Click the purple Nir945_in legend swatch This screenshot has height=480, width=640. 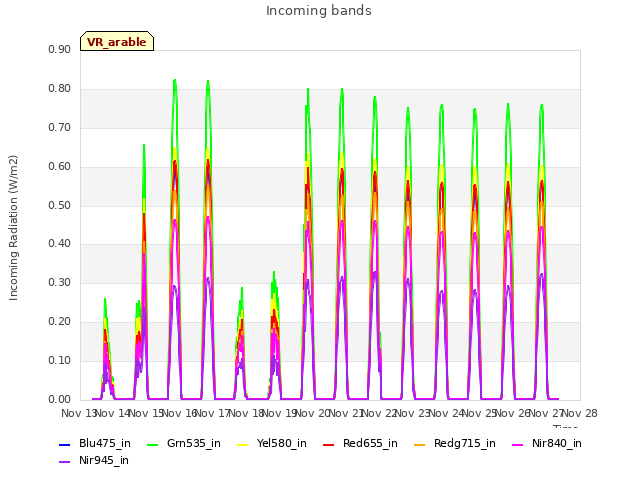64,462
